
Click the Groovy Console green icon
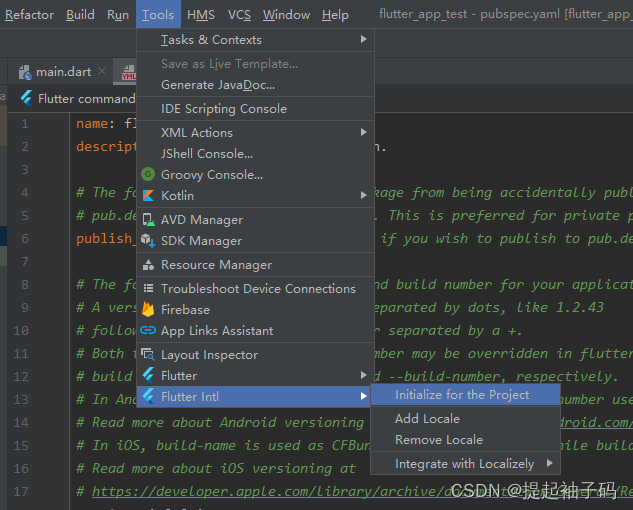point(148,174)
